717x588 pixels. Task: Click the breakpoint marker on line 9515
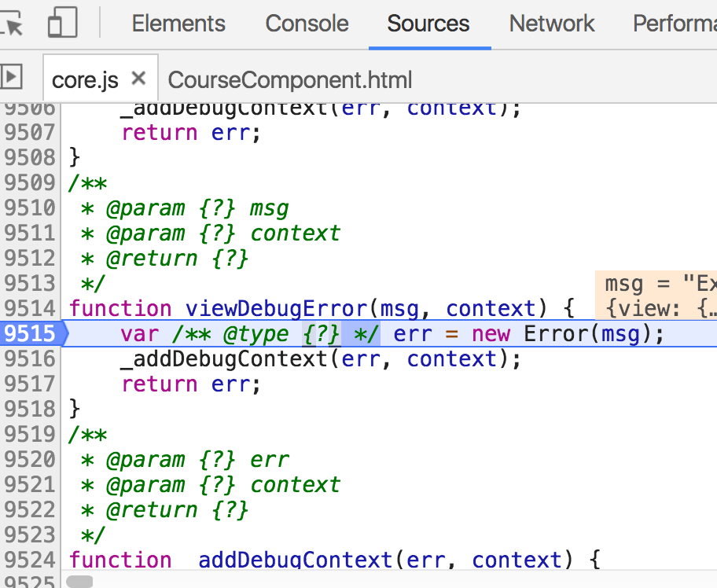coord(30,333)
